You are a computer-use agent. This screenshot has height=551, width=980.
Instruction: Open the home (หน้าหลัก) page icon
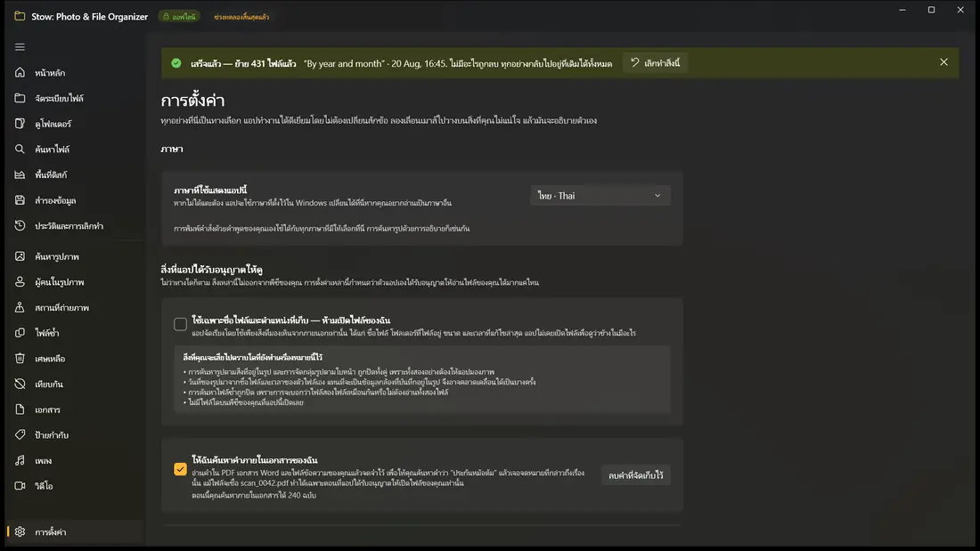[x=20, y=72]
